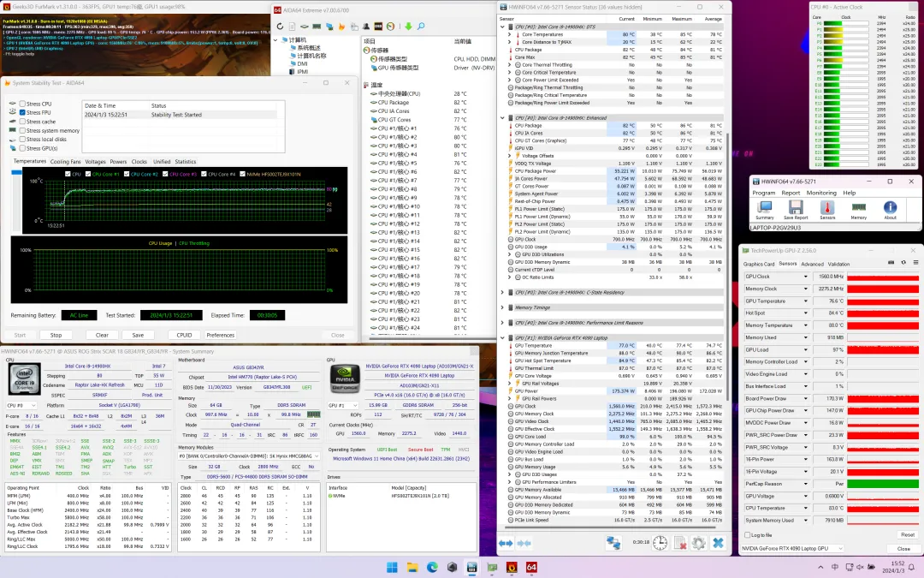
Task: Collapse the CPU DTS sensor group in HWiNFO
Action: point(503,27)
